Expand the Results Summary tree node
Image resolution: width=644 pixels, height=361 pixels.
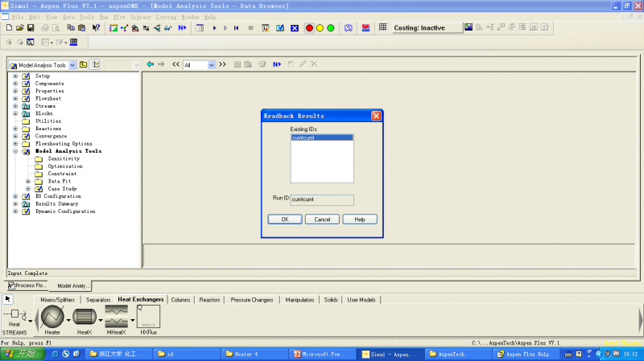tap(15, 203)
